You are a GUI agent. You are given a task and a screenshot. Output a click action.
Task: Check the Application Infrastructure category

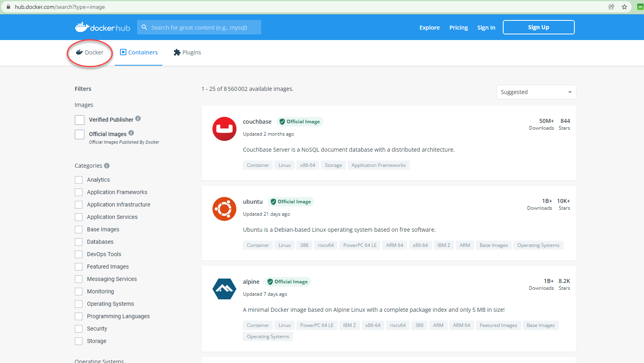(x=79, y=205)
